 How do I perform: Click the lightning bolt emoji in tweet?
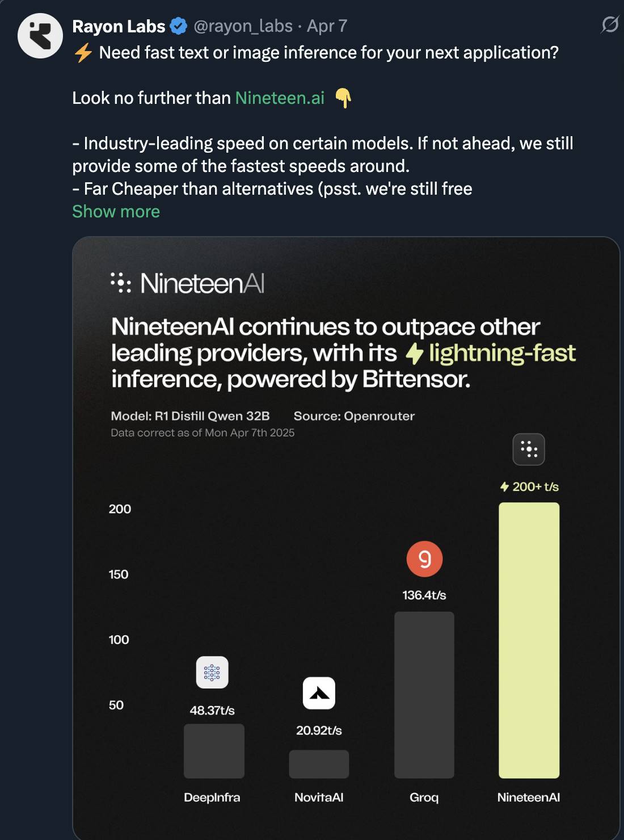[83, 53]
